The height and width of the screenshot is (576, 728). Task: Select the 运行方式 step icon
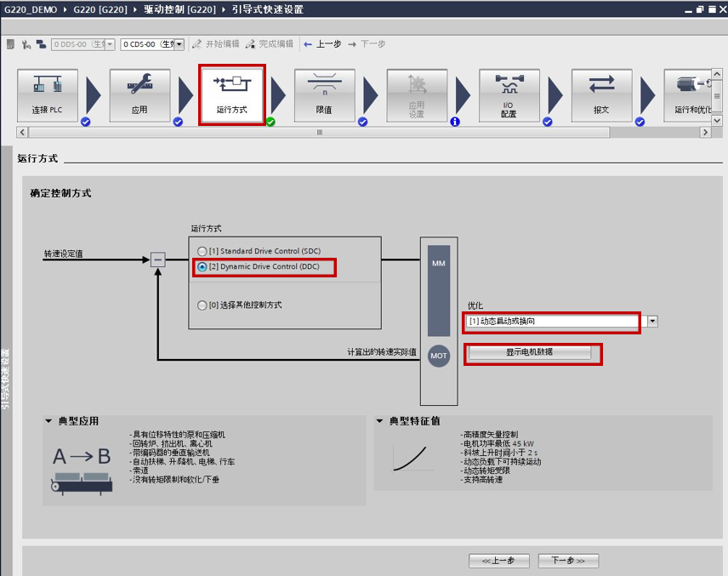click(x=231, y=94)
